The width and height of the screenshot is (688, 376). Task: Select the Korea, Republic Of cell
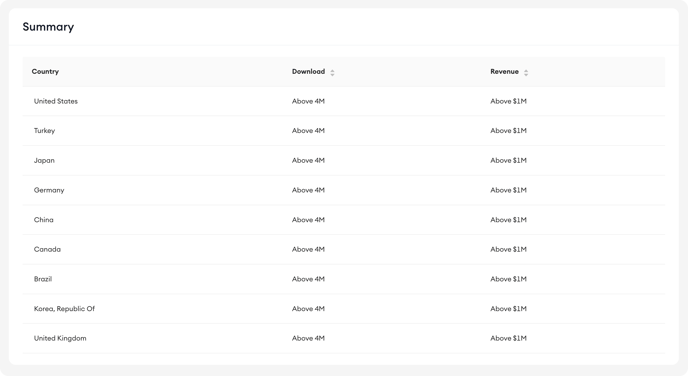pos(64,308)
